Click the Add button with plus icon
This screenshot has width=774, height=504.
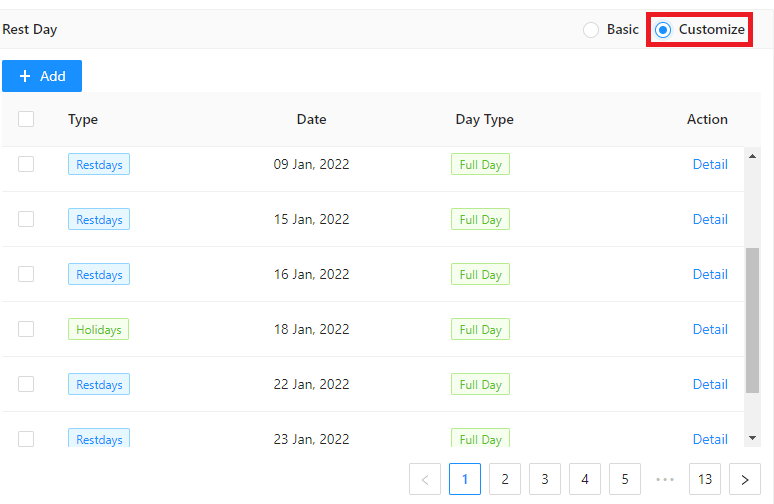coord(42,76)
